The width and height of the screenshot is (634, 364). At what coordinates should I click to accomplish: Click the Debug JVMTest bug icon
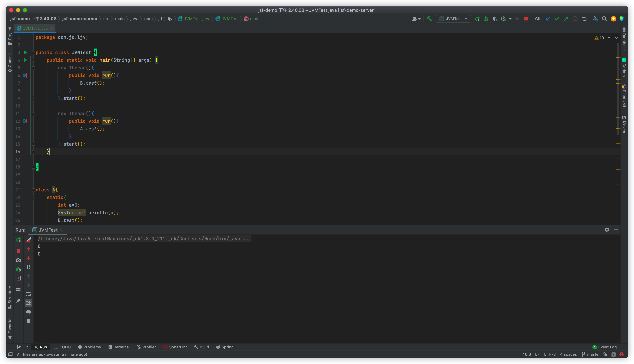click(x=486, y=19)
